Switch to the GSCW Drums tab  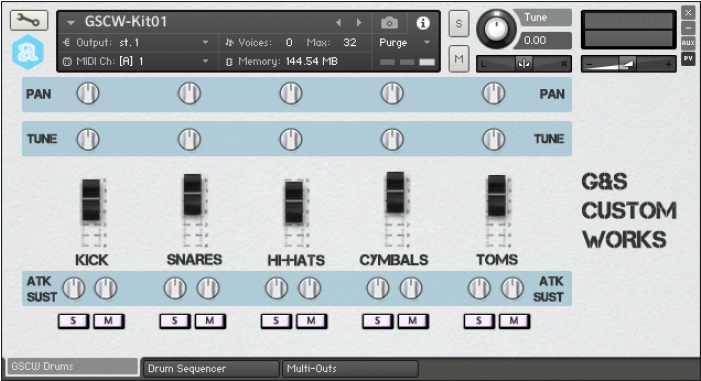(72, 367)
